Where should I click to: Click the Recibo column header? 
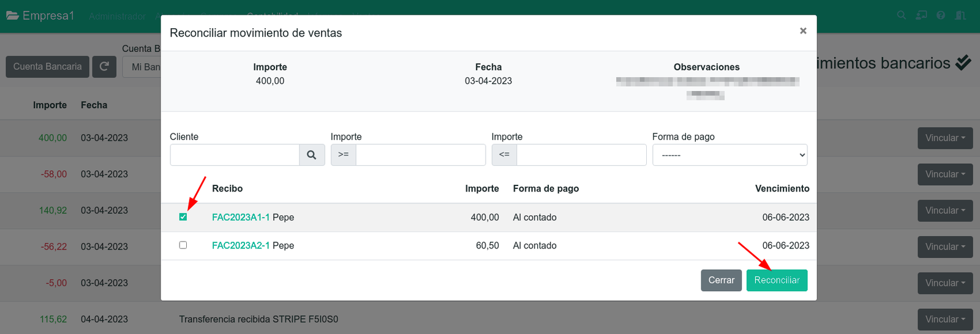click(x=227, y=188)
